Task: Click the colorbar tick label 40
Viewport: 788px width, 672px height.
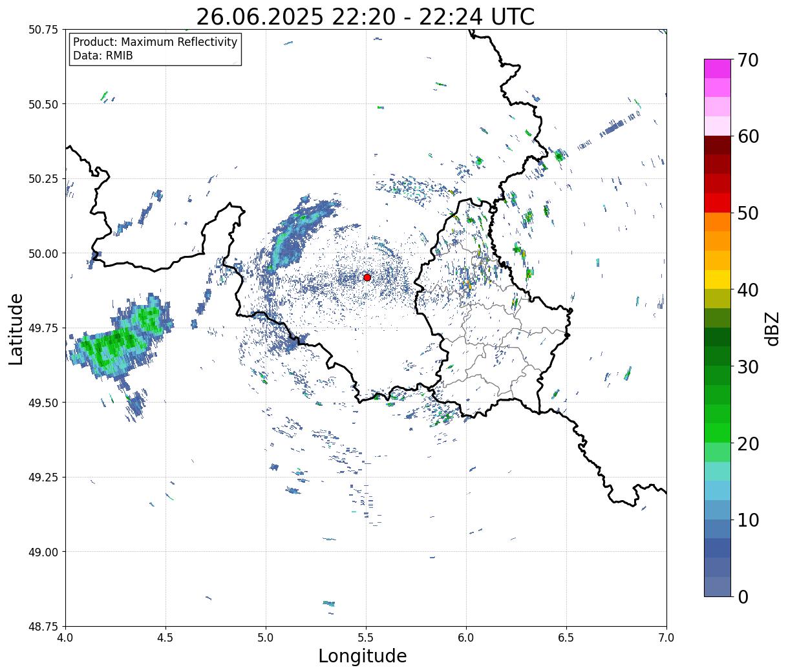Action: click(x=749, y=290)
